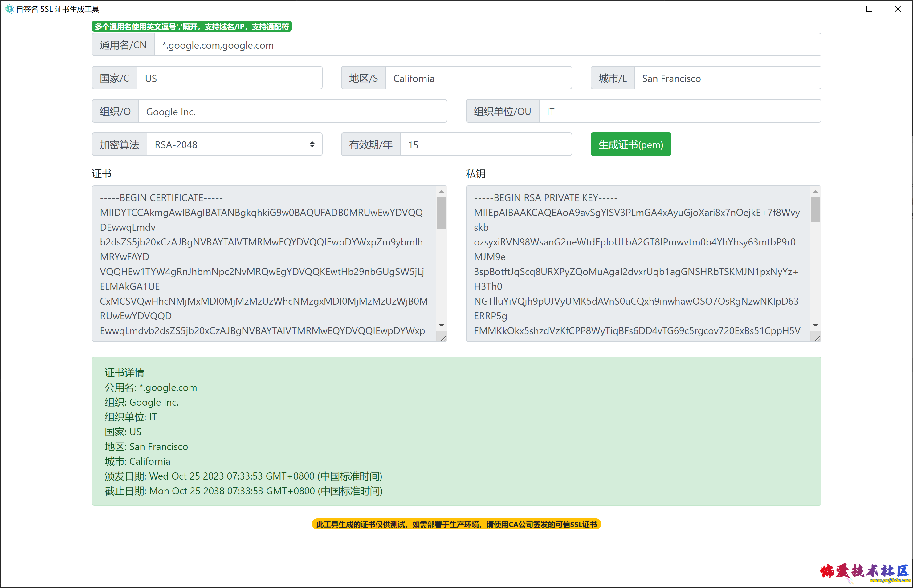Screen dimensions: 913x588
Task: Click the 城市/L San Francisco field
Action: click(727, 78)
